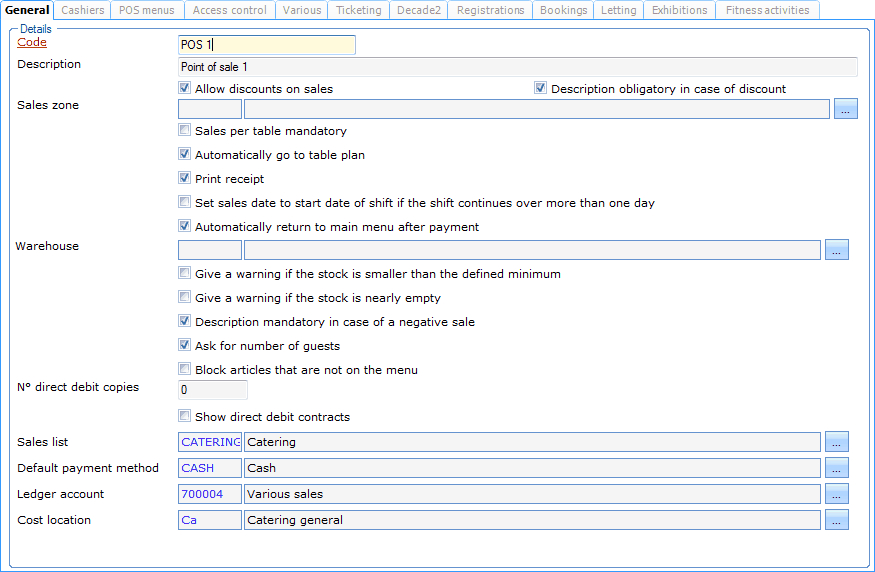Check Block articles not on the menu
The image size is (875, 572).
pos(185,370)
